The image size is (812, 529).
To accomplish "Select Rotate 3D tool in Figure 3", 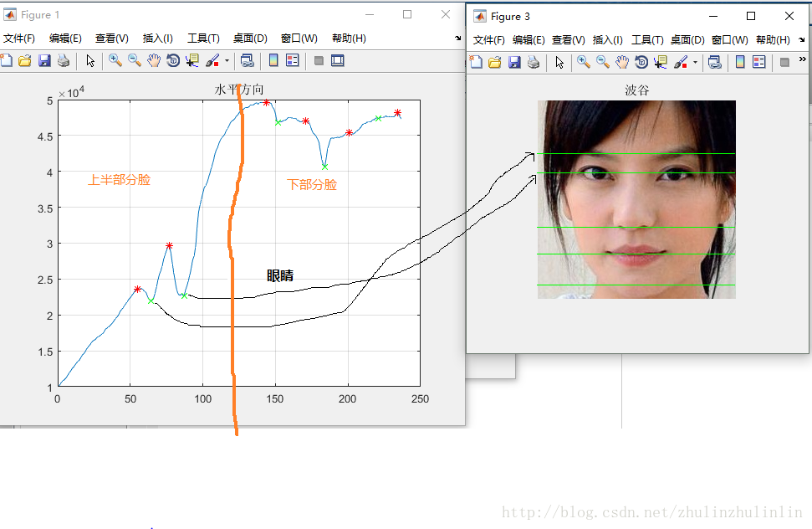I will (641, 63).
